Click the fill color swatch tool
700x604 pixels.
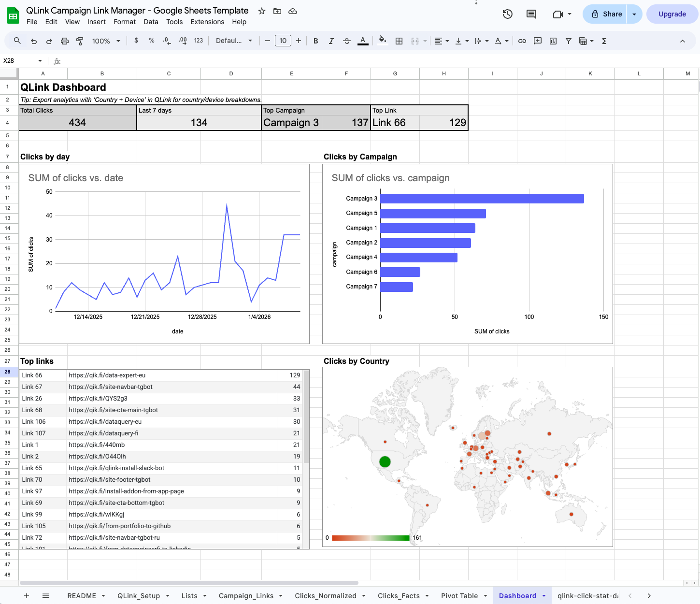(382, 41)
